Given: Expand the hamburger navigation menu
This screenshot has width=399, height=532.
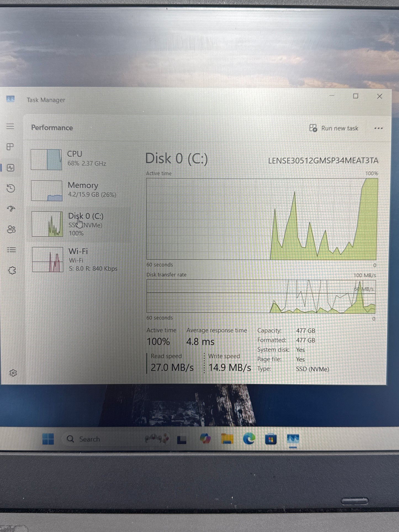Looking at the screenshot, I should point(10,126).
